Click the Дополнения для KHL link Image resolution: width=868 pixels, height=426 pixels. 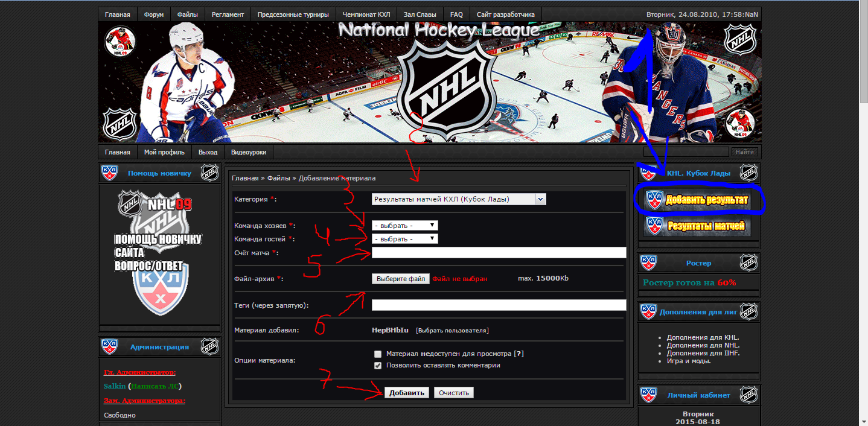point(703,337)
